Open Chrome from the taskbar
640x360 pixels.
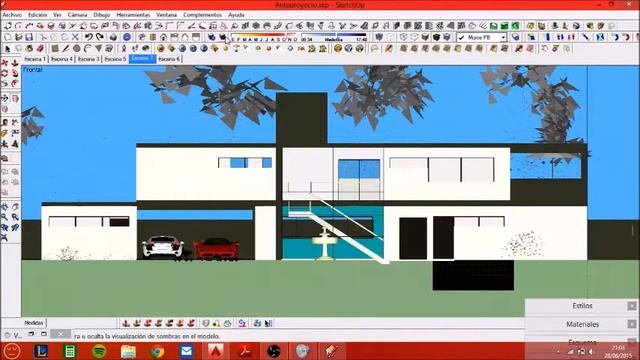coord(157,351)
